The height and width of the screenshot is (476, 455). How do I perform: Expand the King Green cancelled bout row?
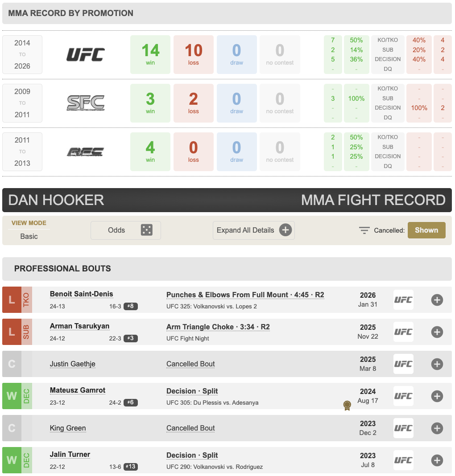pyautogui.click(x=437, y=428)
